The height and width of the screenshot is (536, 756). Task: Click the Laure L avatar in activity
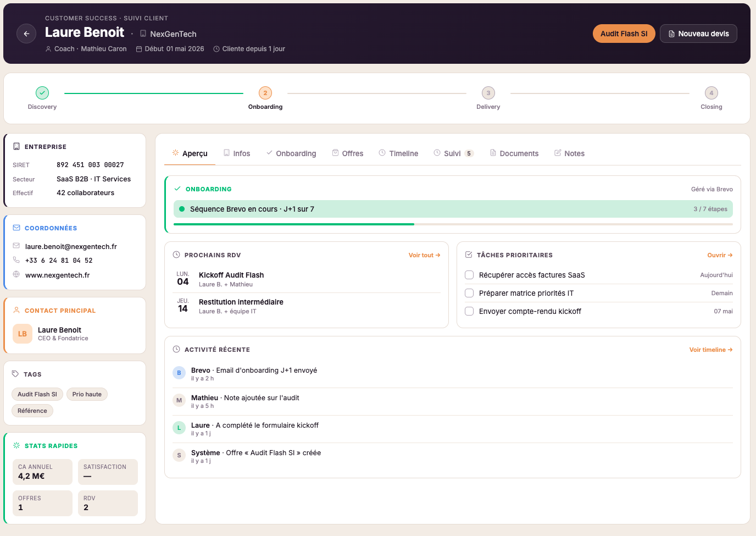[179, 428]
